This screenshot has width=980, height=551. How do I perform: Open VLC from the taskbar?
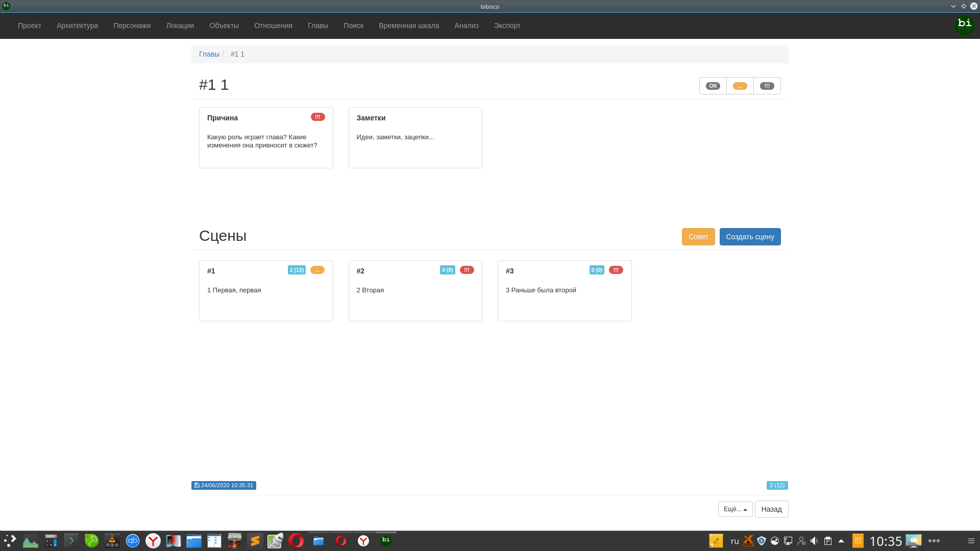[112, 541]
